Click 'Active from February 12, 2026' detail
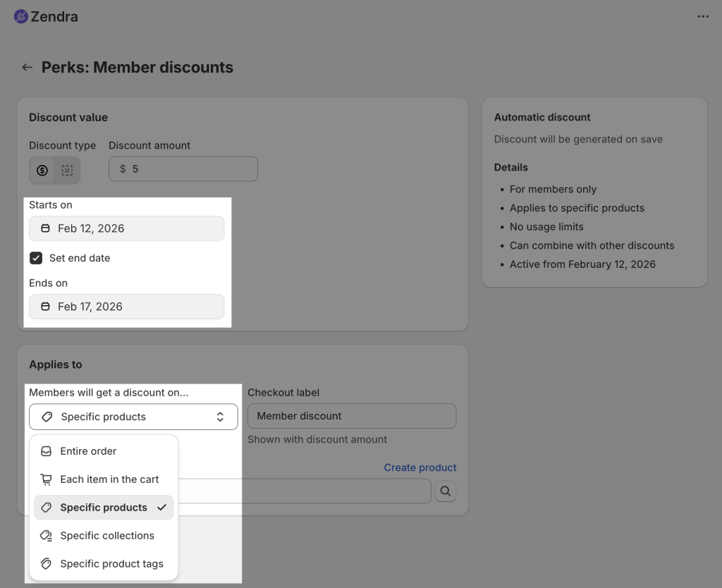The image size is (722, 588). pos(582,264)
